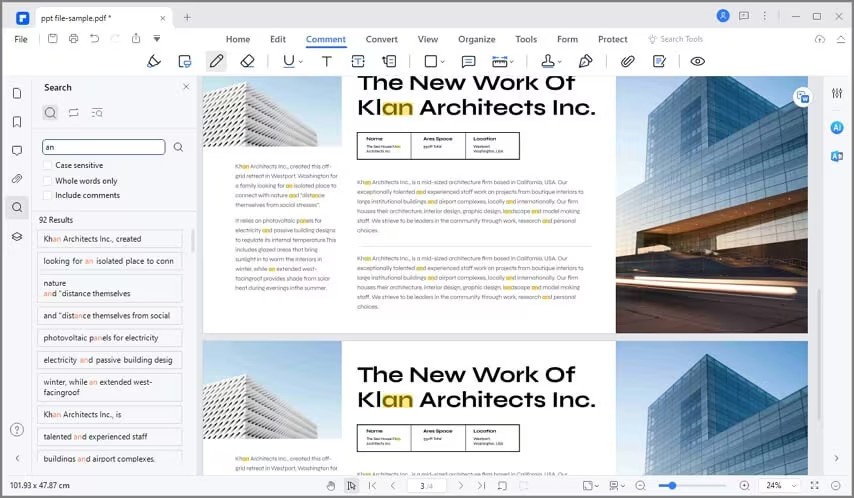The width and height of the screenshot is (854, 498).
Task: Switch to the Organize tab
Action: (477, 39)
